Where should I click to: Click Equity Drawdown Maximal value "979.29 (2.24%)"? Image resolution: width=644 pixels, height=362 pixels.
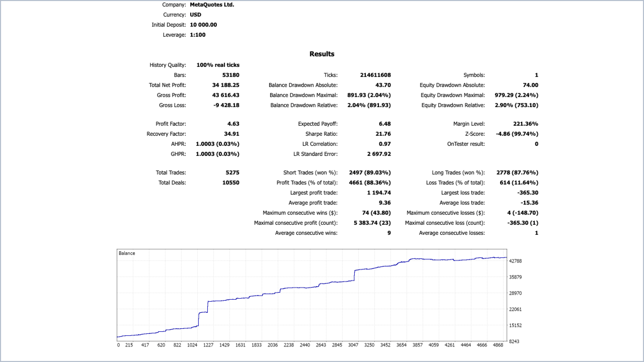pos(517,95)
